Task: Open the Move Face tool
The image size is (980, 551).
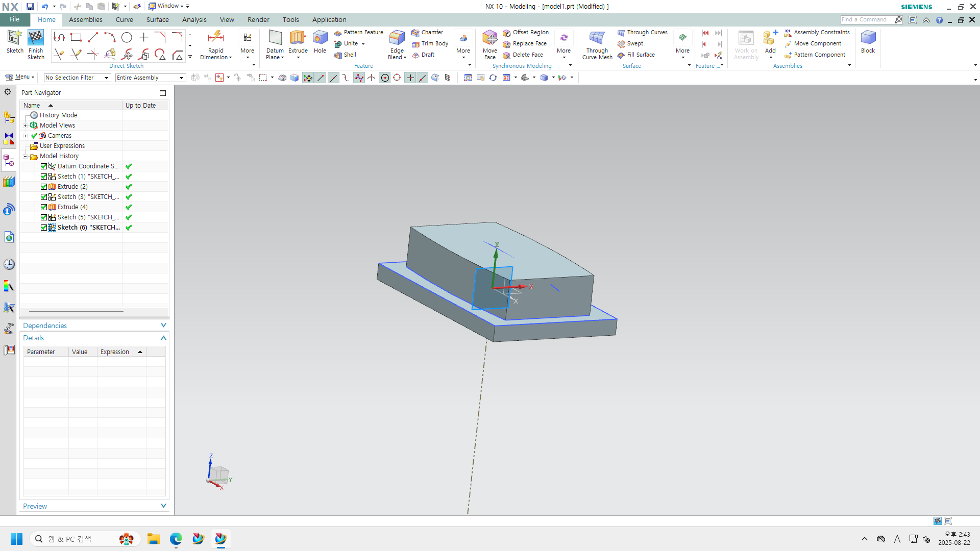Action: (489, 38)
